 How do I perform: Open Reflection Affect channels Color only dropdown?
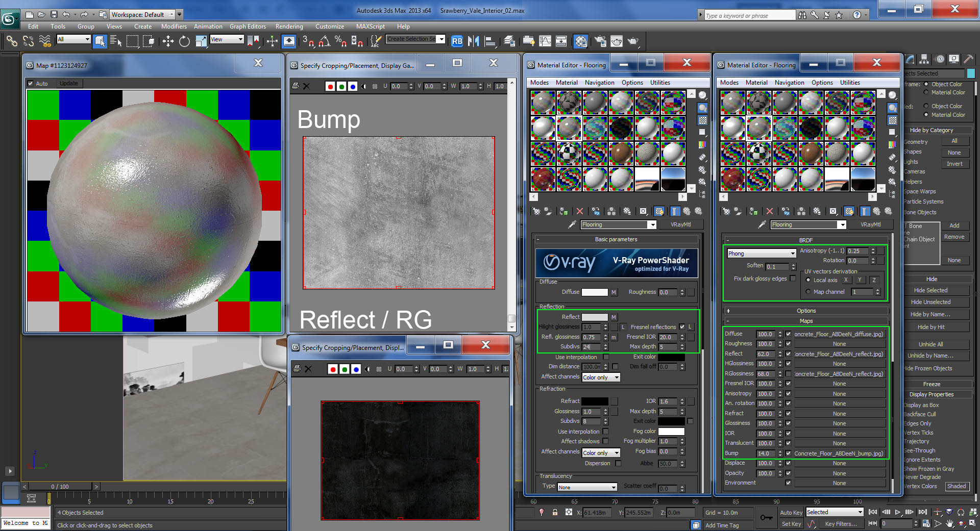[x=601, y=377]
